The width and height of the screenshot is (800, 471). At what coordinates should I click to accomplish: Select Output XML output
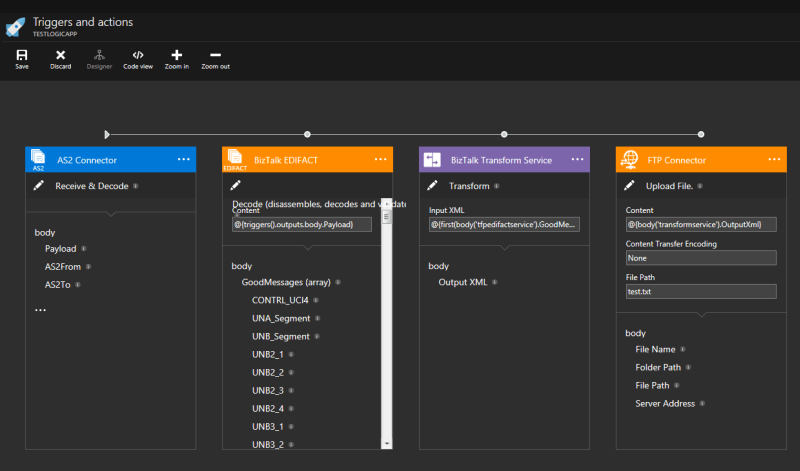tap(463, 282)
